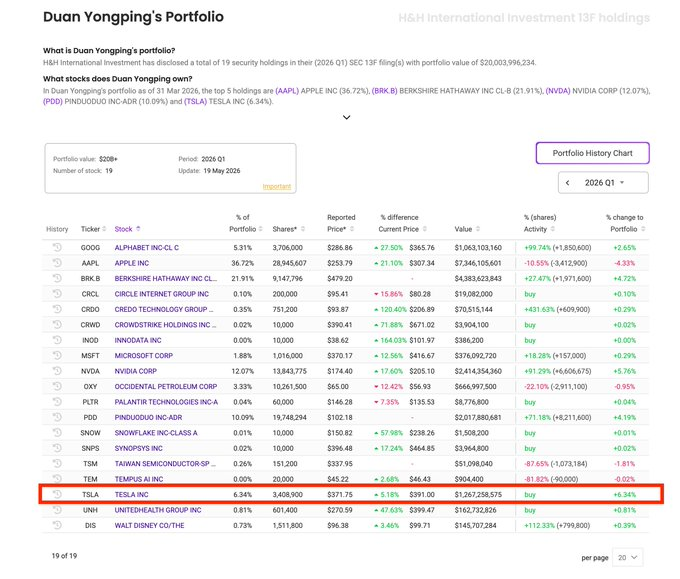Open the 2026 Q1 period dropdown
The height and width of the screenshot is (579, 680).
[605, 183]
